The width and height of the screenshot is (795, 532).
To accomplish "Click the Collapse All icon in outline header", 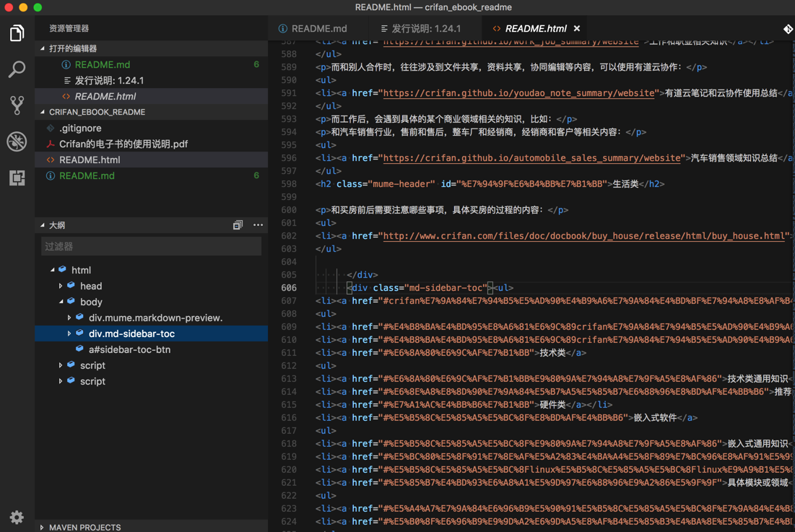I will 238,225.
